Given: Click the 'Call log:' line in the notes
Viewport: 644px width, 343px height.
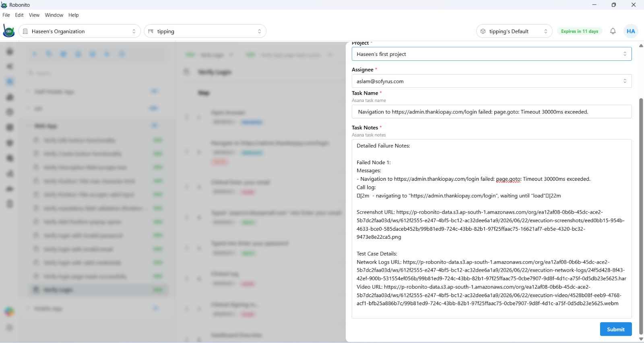Looking at the screenshot, I should (x=366, y=187).
